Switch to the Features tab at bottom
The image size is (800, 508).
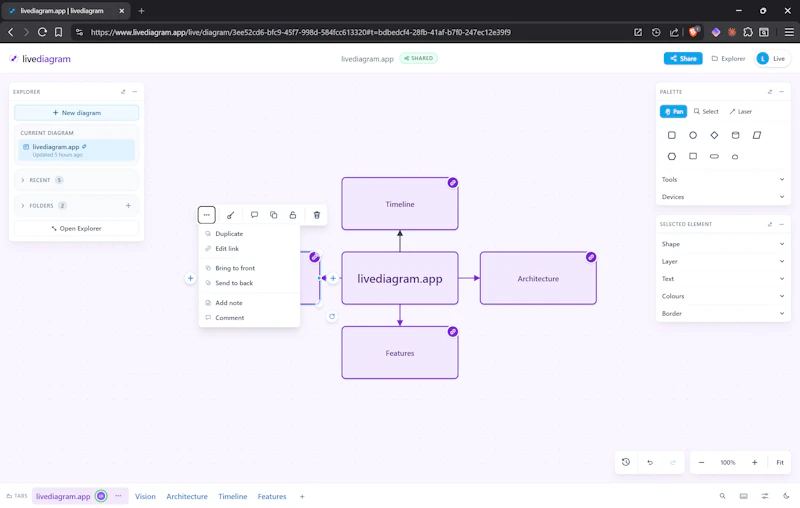pos(272,496)
